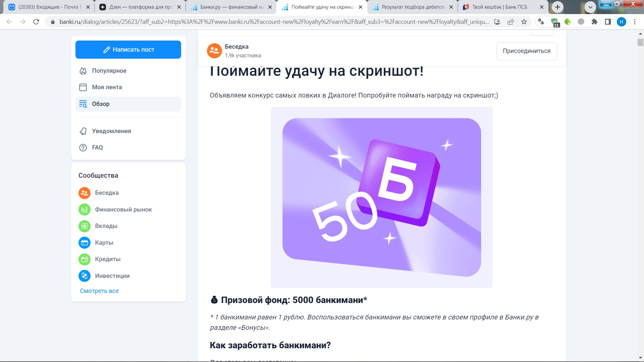This screenshot has height=362, width=644.
Task: Close the Дзен tab
Action: [179, 7]
